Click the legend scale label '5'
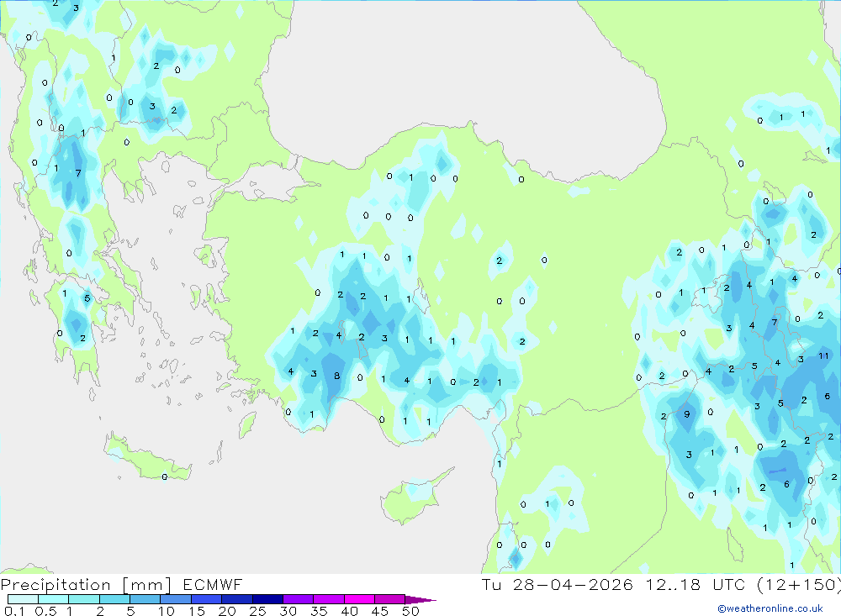Viewport: 841px width, 616px height. [130, 611]
